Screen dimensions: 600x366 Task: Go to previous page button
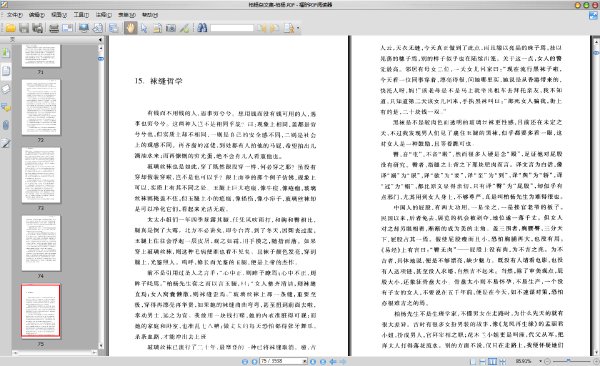(x=254, y=361)
